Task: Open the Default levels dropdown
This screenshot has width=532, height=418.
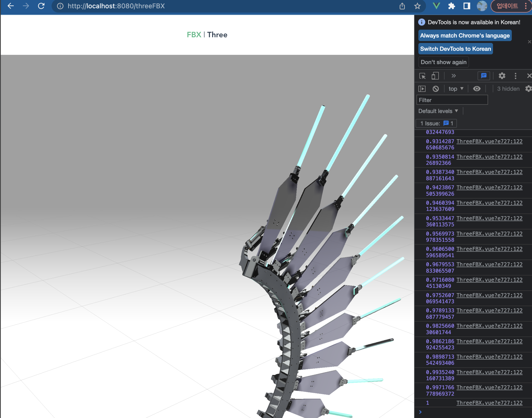Action: [438, 111]
